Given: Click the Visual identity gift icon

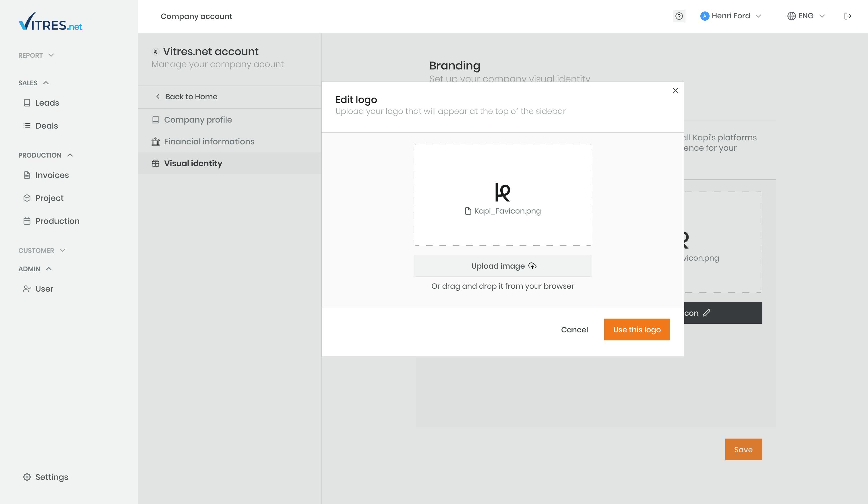Looking at the screenshot, I should tap(155, 163).
